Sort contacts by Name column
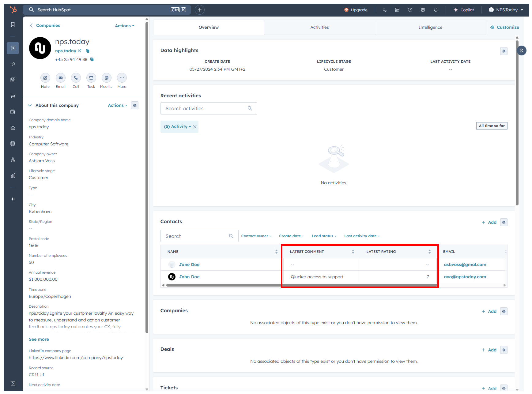532x394 pixels. point(276,252)
